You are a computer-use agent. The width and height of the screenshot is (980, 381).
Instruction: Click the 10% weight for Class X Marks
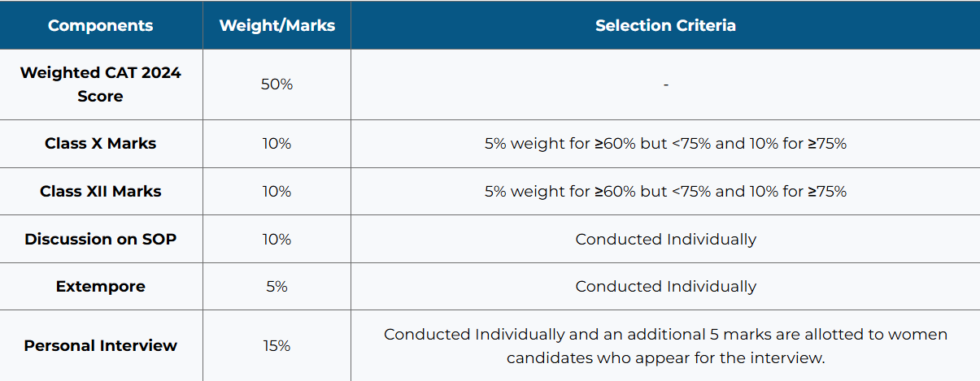277,144
